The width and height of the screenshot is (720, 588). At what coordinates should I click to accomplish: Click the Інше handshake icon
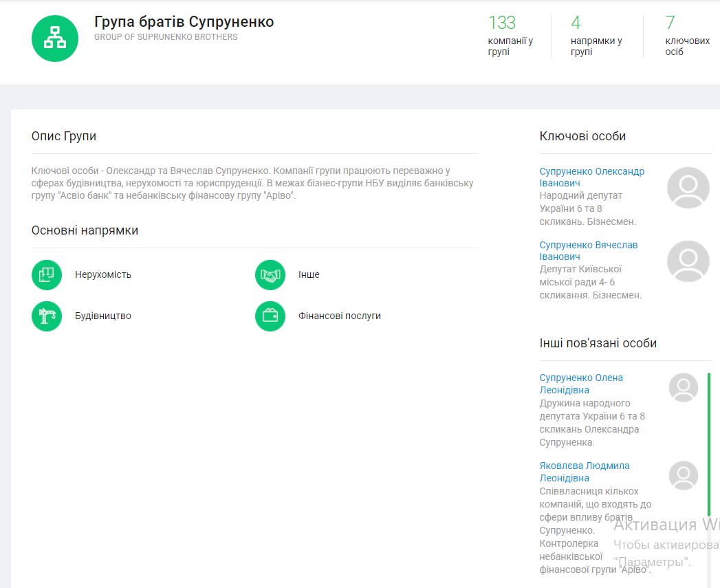[270, 275]
